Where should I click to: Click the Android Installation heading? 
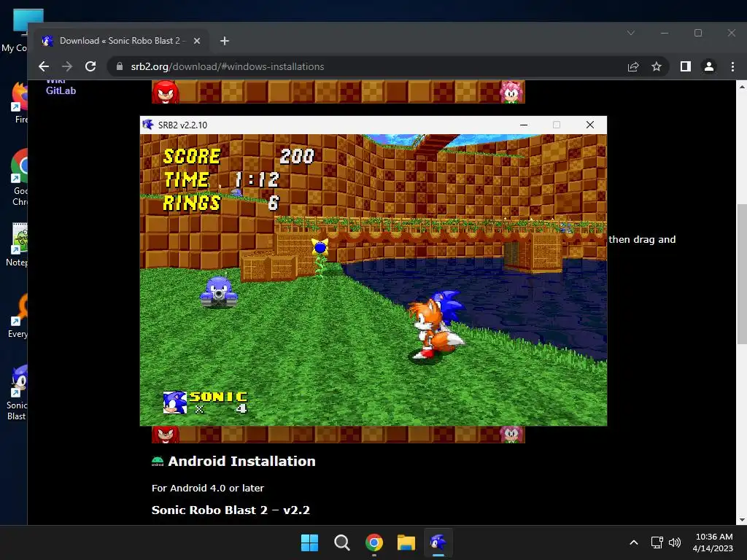241,461
